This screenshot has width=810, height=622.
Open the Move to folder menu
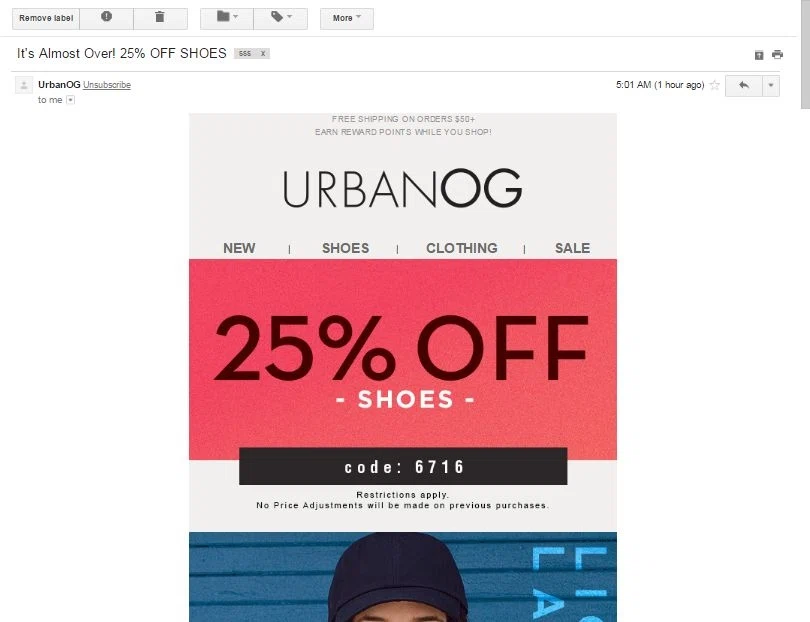[227, 18]
